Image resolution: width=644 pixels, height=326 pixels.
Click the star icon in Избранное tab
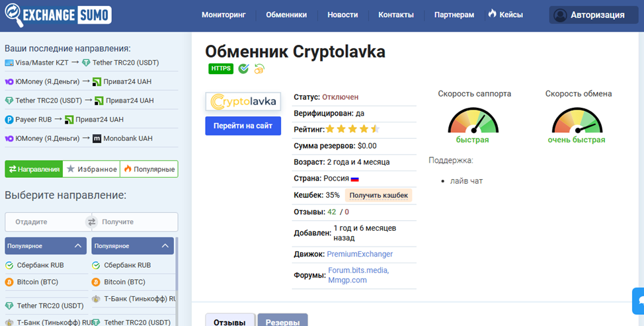tap(71, 169)
